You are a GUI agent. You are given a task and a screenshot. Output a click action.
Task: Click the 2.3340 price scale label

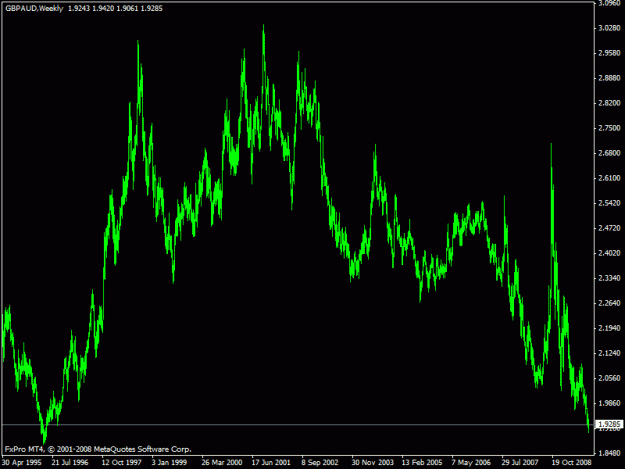click(x=609, y=278)
